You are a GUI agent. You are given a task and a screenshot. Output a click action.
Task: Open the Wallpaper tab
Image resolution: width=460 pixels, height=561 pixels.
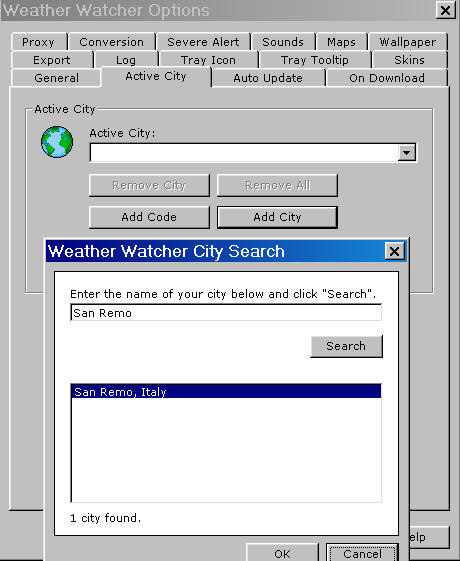click(408, 42)
